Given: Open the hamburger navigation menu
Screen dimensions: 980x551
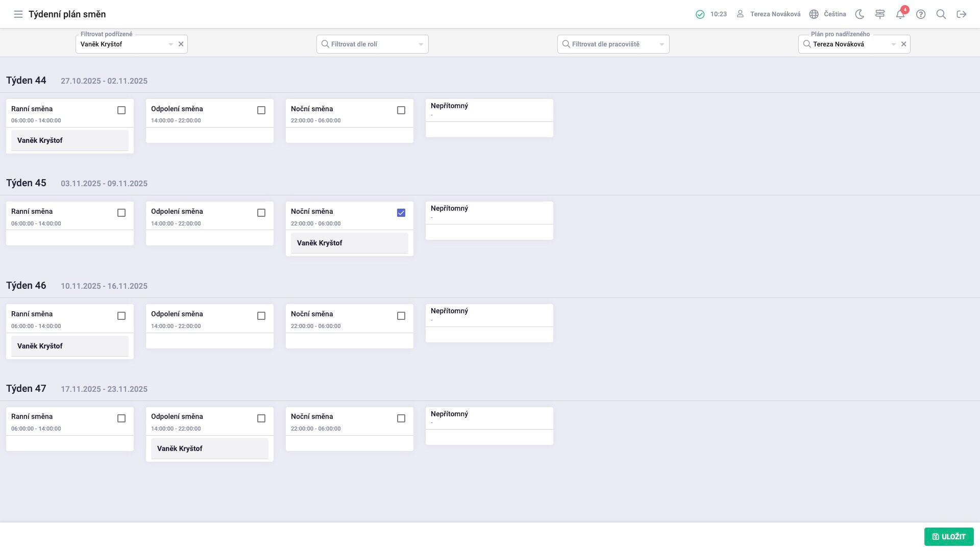Looking at the screenshot, I should (x=18, y=14).
